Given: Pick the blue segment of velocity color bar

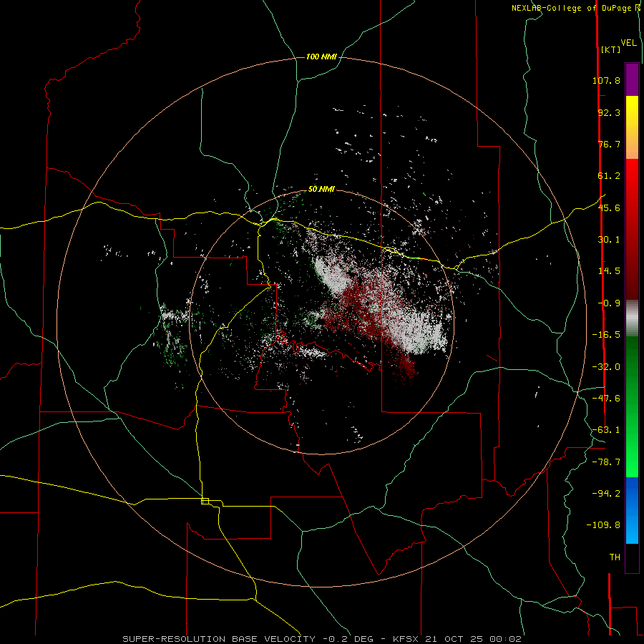Looking at the screenshot, I should pyautogui.click(x=632, y=510).
